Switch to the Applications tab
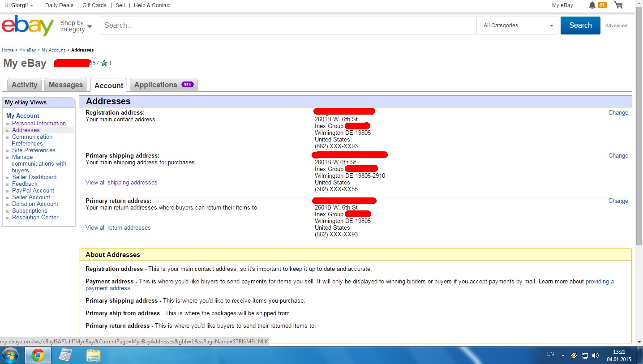Image resolution: width=643 pixels, height=364 pixels. click(164, 85)
